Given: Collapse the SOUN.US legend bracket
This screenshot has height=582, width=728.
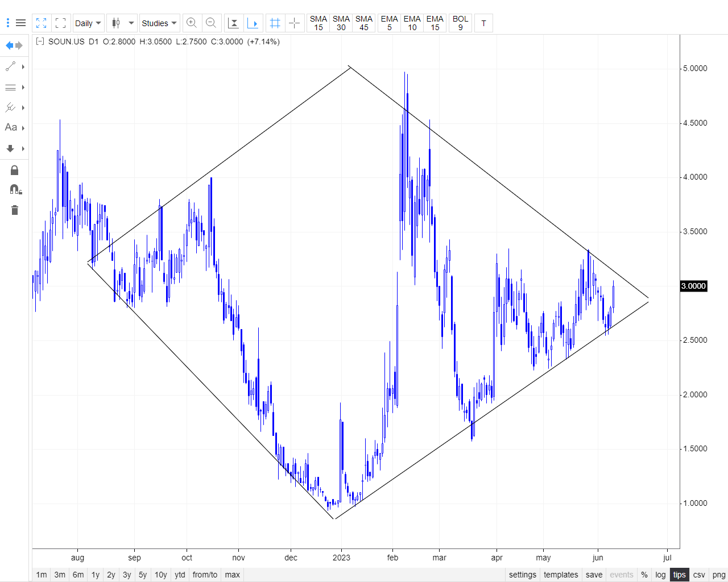Looking at the screenshot, I should tap(40, 41).
